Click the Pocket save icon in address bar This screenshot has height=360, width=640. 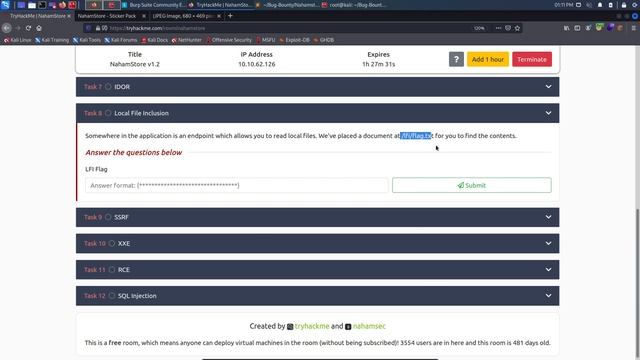click(508, 28)
